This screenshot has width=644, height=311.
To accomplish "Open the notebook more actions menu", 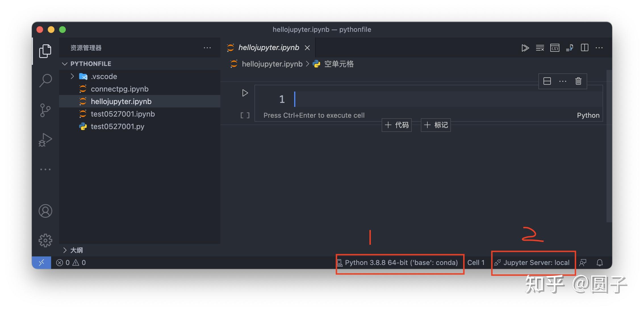I will [599, 48].
